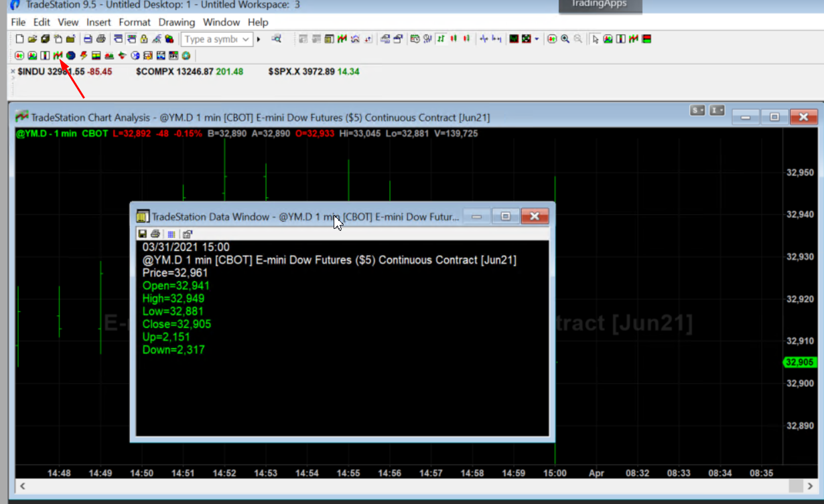
Task: Click the printer icon in Data Window toolbar
Action: (155, 234)
